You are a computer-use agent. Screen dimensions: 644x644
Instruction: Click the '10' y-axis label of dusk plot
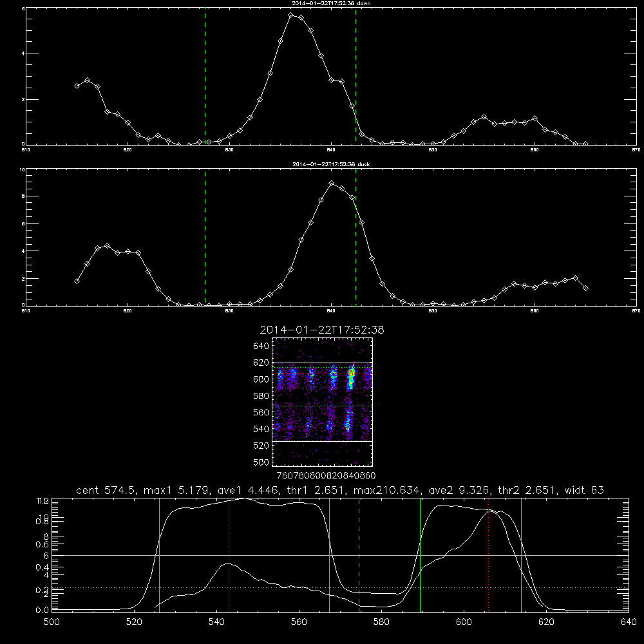pyautogui.click(x=23, y=169)
